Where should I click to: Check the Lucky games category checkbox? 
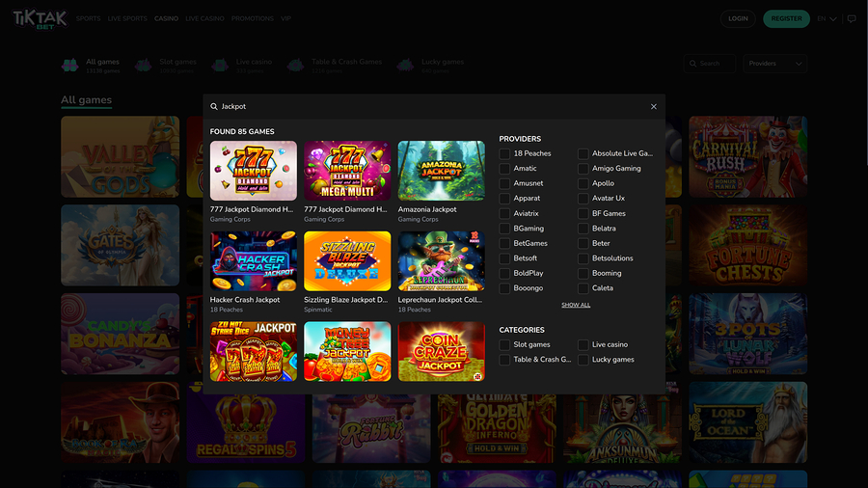click(x=583, y=360)
